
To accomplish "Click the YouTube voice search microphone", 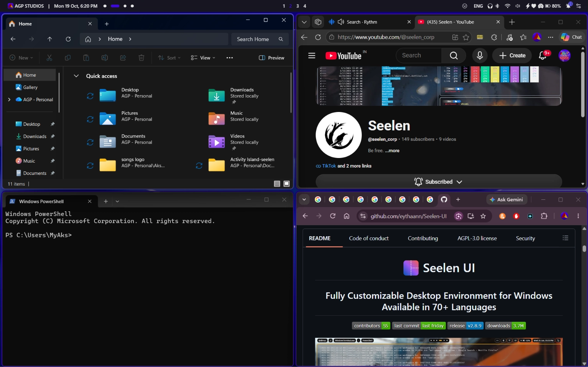I will point(479,56).
